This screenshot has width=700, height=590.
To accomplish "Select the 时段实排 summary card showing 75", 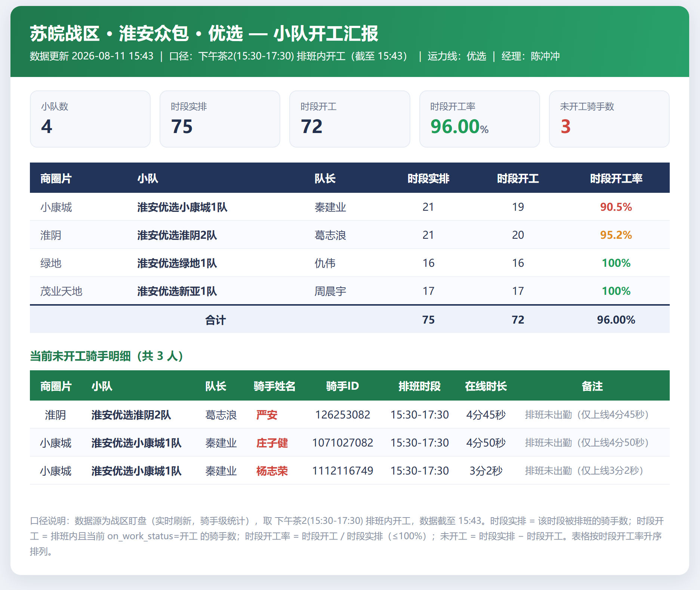I will [220, 119].
